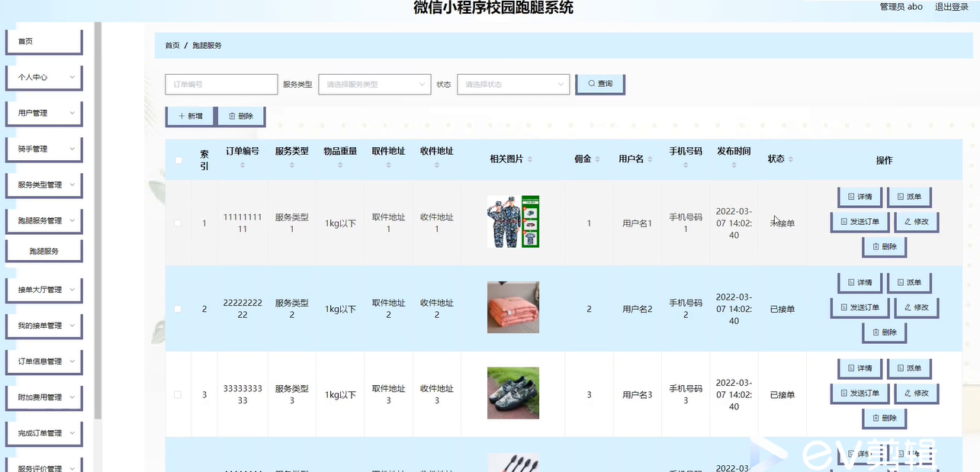Screen dimensions: 980x472
Task: Delete order 3333333333 row
Action: [x=884, y=419]
